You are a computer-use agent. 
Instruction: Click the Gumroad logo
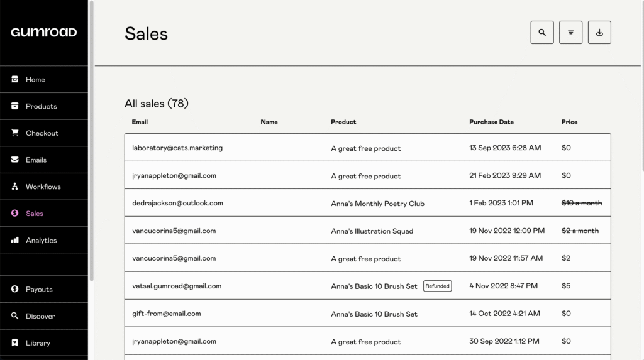point(44,33)
